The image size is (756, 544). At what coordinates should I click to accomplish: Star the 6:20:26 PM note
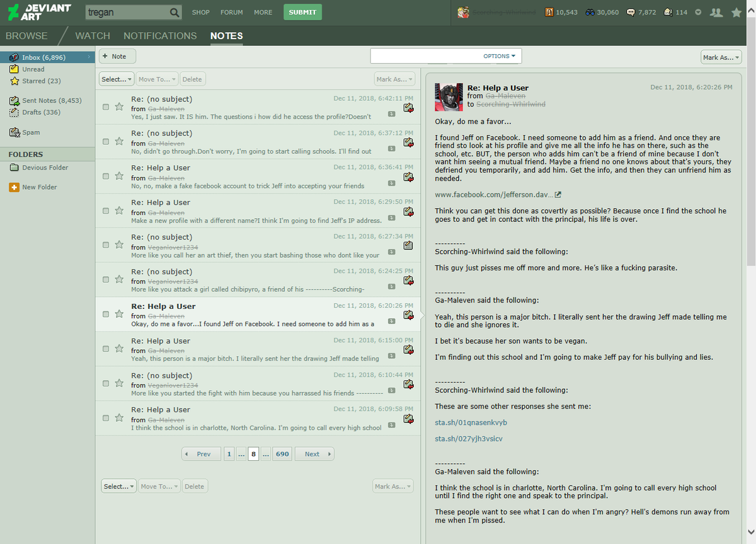118,314
